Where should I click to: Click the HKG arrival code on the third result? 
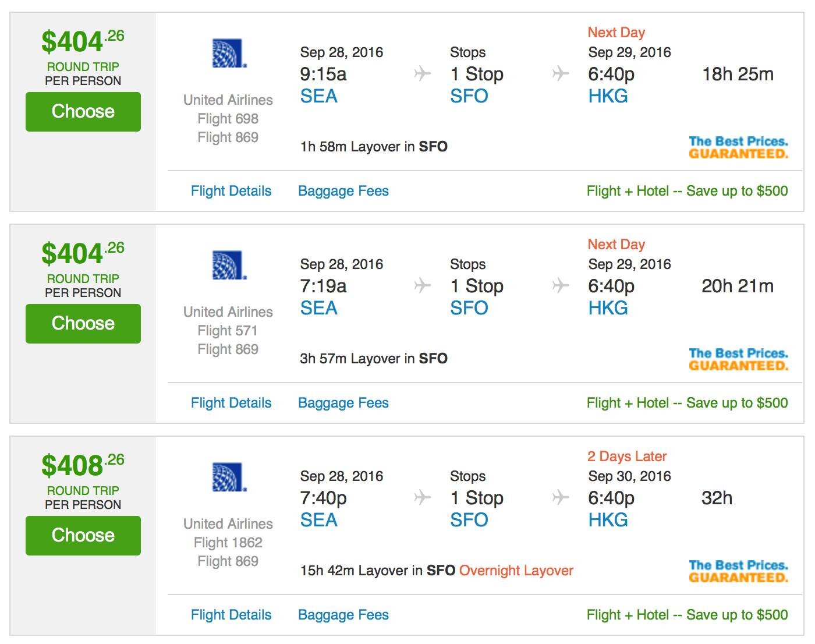pyautogui.click(x=608, y=520)
